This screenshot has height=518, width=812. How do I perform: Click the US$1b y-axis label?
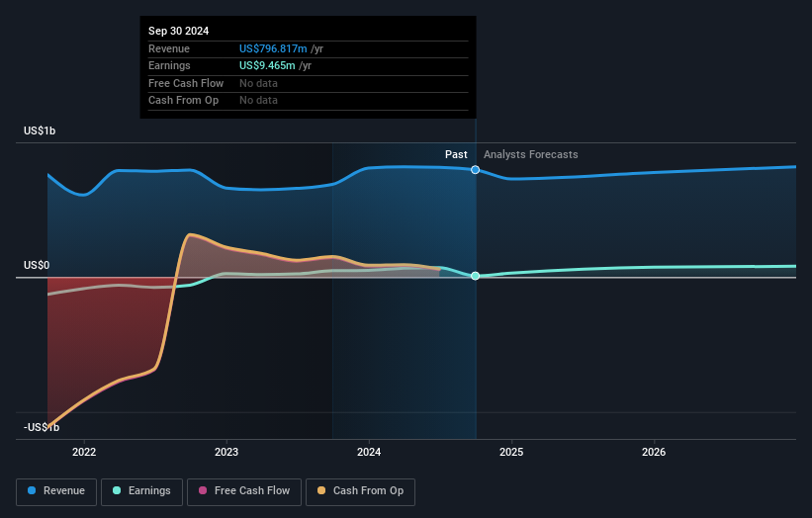40,130
